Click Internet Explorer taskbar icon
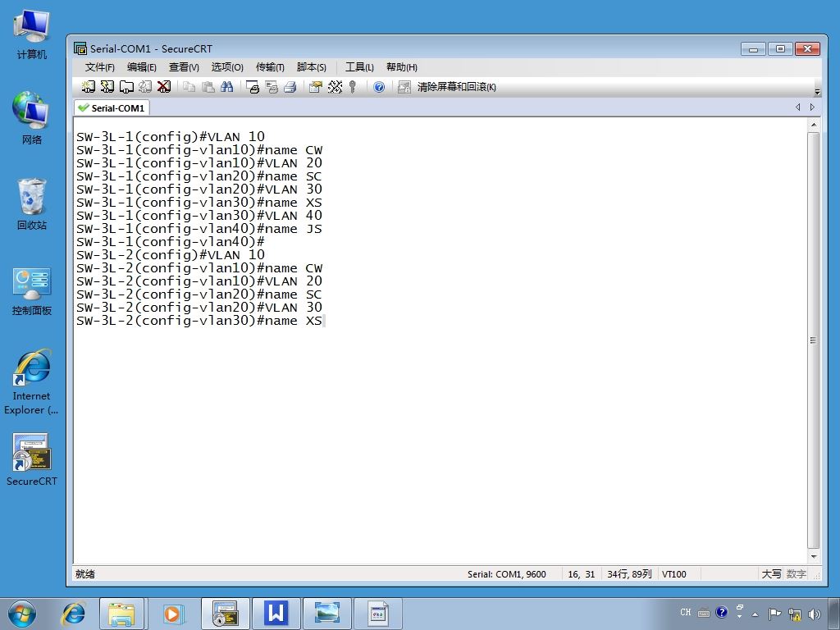 coord(73,614)
